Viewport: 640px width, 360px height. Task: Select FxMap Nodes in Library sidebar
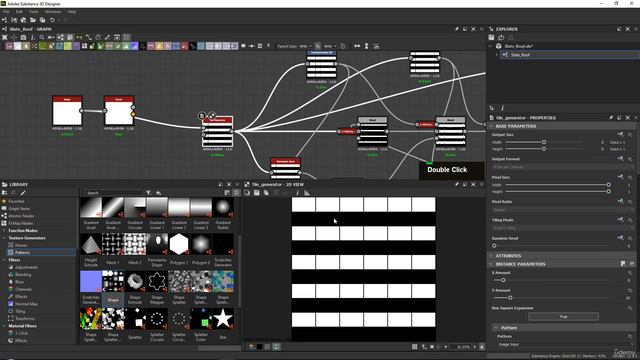(x=21, y=223)
